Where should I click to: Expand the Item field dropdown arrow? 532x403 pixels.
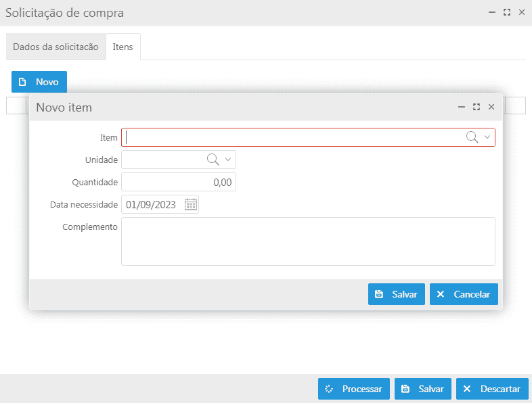tap(487, 137)
